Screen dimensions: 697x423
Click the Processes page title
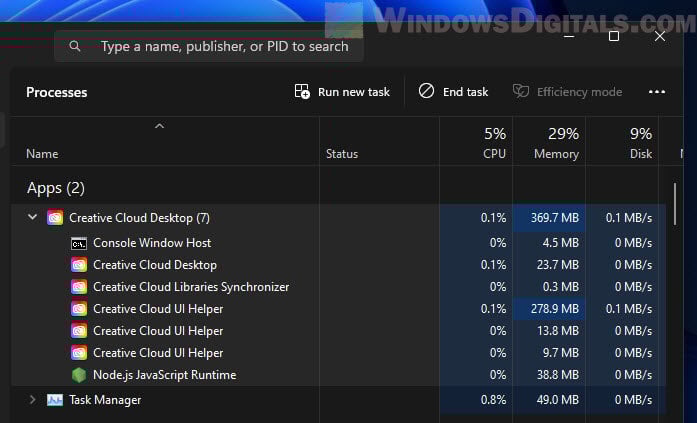pyautogui.click(x=56, y=92)
